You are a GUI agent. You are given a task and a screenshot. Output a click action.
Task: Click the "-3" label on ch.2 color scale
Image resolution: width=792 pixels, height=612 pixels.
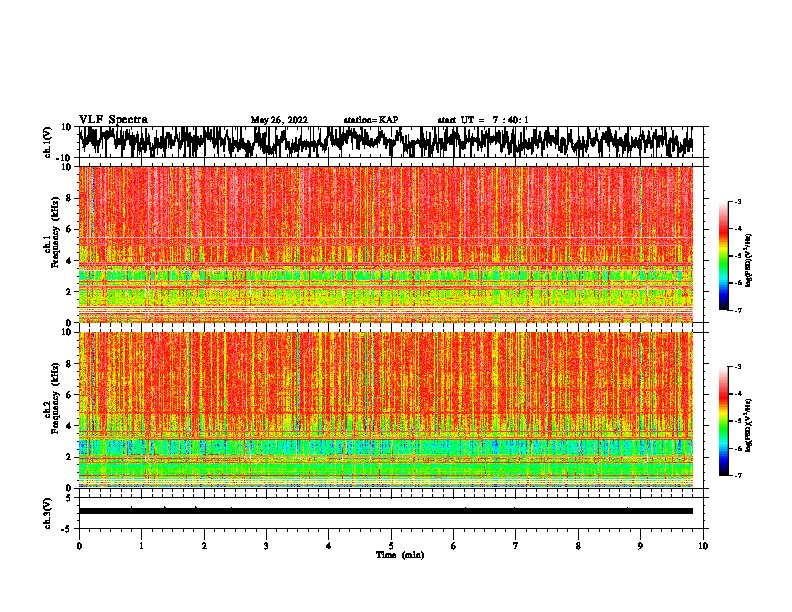click(x=738, y=367)
